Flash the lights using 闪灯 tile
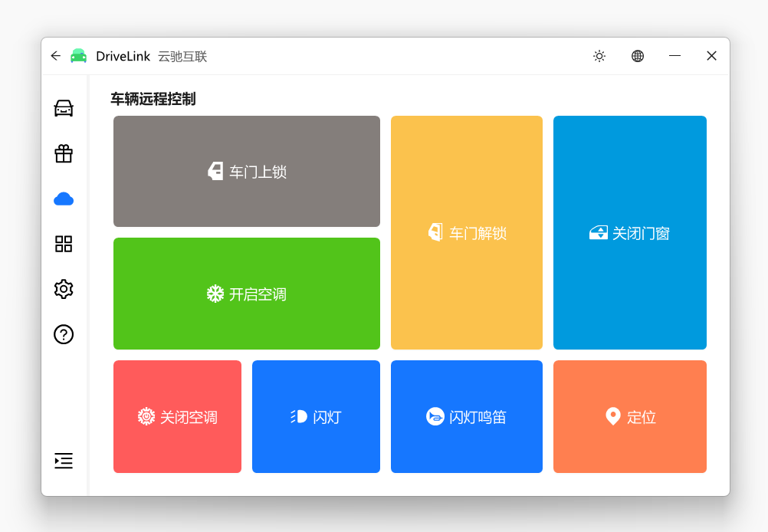 tap(316, 416)
